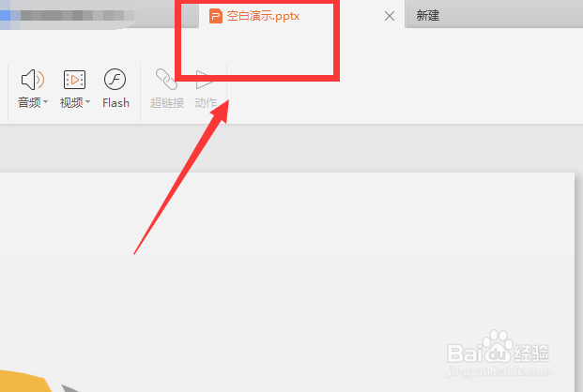Expand the 音频 dropdown arrow

click(x=46, y=101)
